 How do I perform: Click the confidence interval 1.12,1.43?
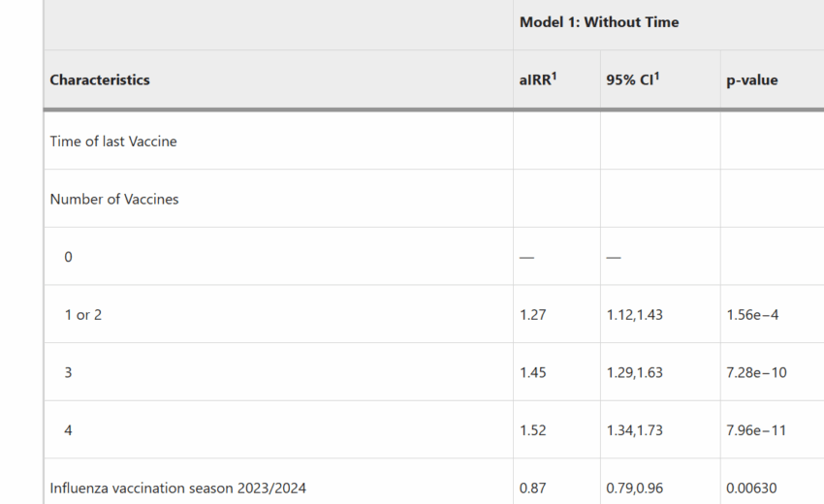(634, 315)
